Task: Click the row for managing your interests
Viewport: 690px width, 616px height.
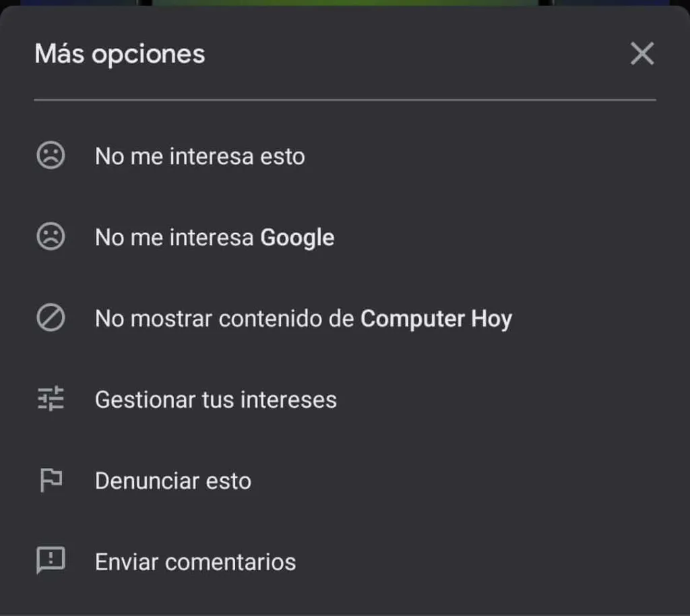Action: coord(216,399)
